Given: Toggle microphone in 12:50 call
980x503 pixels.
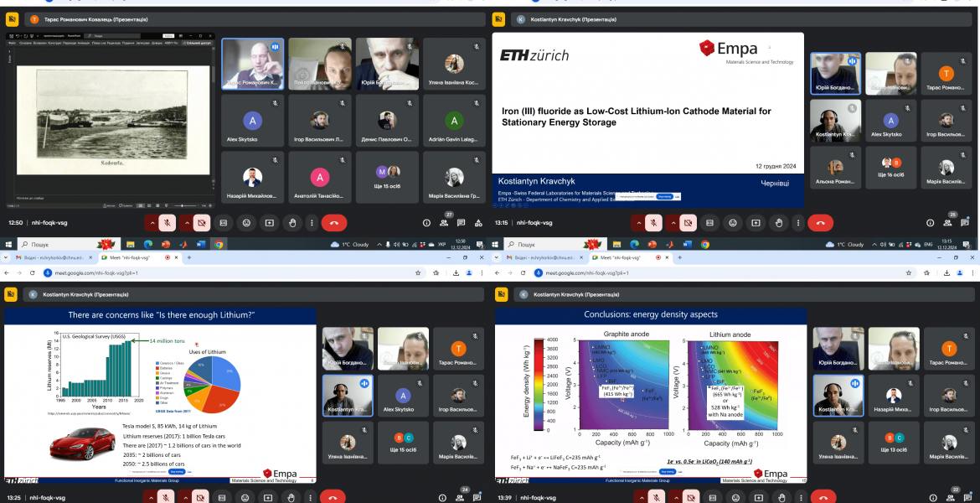Looking at the screenshot, I should [x=167, y=223].
